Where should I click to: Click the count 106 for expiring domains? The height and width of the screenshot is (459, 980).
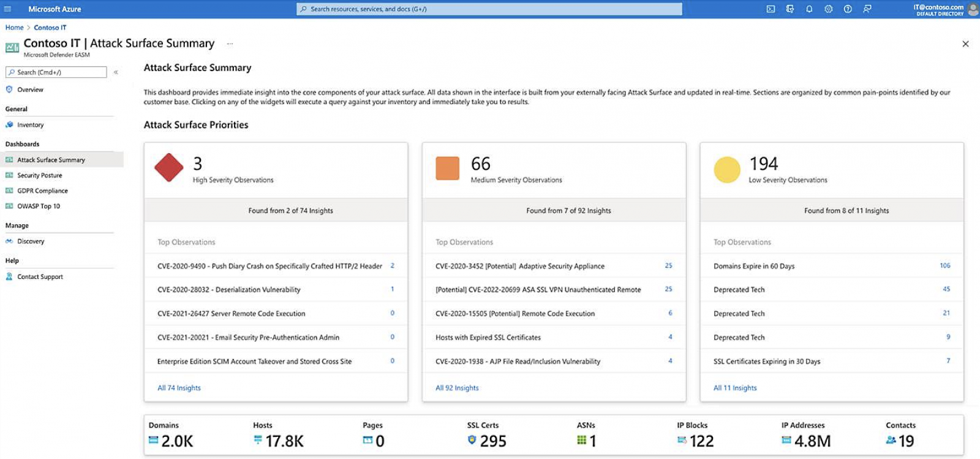point(945,265)
